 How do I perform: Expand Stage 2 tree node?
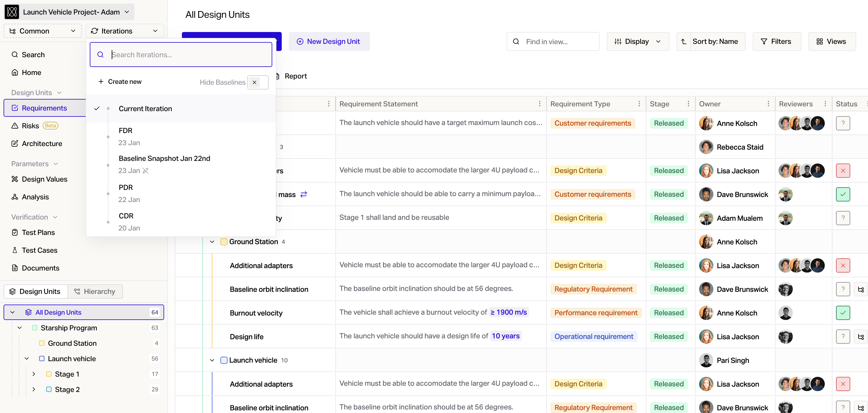point(34,389)
